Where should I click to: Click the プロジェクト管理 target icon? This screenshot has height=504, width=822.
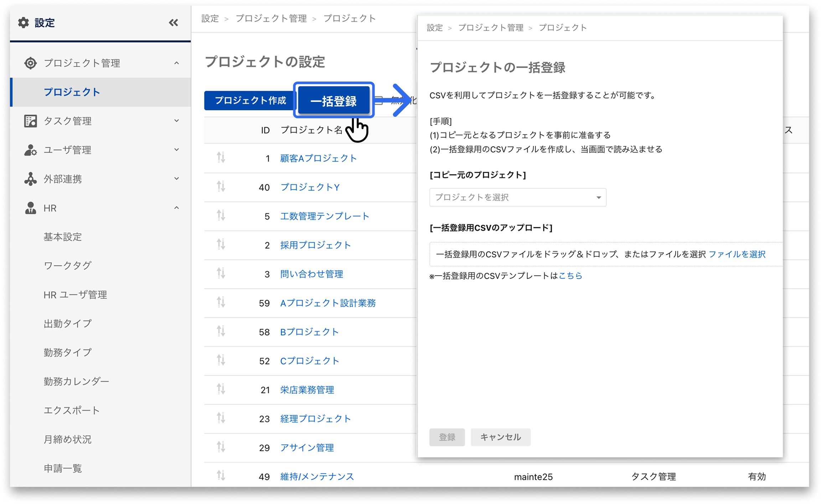[x=31, y=63]
